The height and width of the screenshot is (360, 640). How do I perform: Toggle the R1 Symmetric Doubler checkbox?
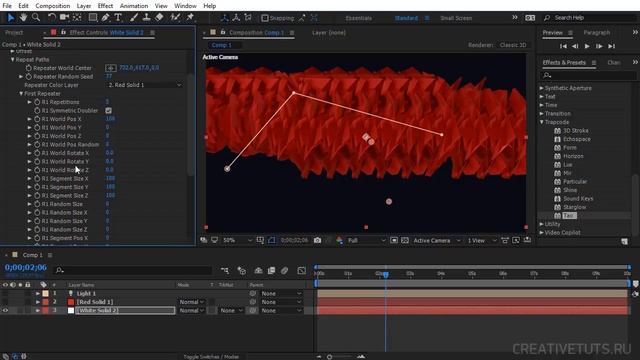[x=108, y=111]
